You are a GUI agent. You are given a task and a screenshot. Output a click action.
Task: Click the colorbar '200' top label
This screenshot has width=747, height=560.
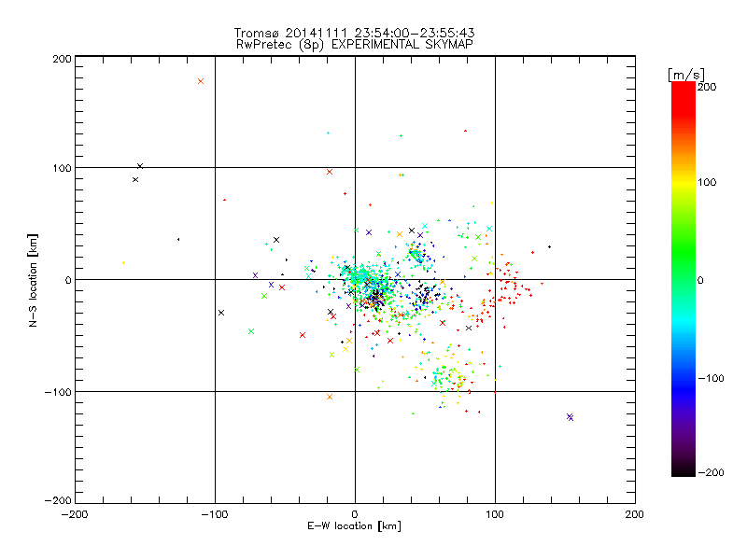tap(707, 87)
